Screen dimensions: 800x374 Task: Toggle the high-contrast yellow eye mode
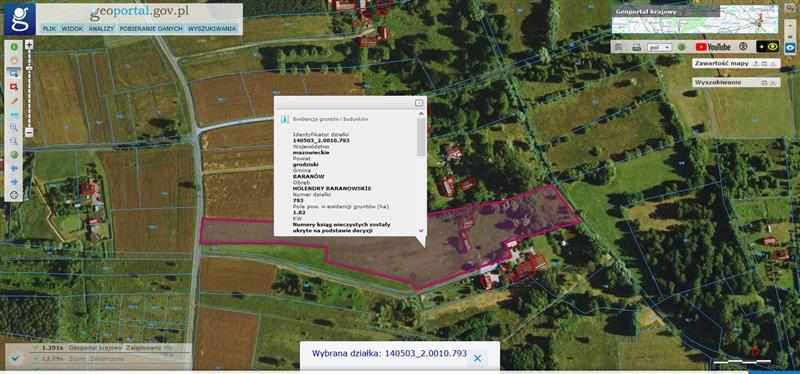pyautogui.click(x=768, y=46)
